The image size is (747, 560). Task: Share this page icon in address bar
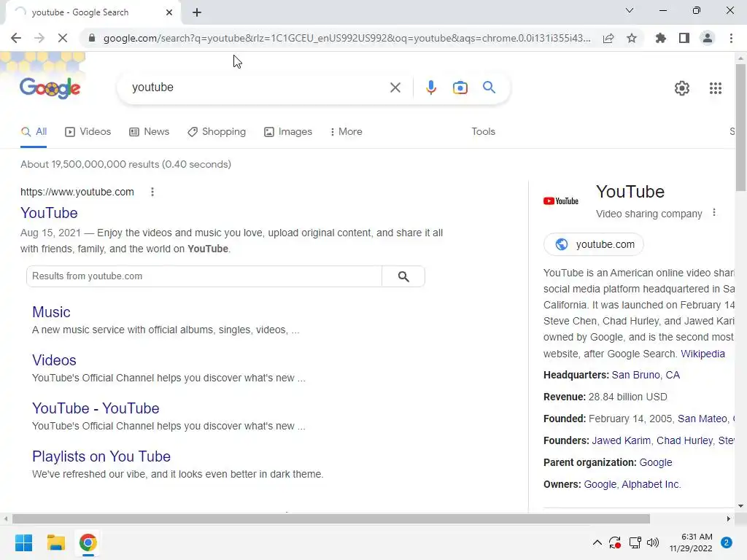(x=608, y=38)
